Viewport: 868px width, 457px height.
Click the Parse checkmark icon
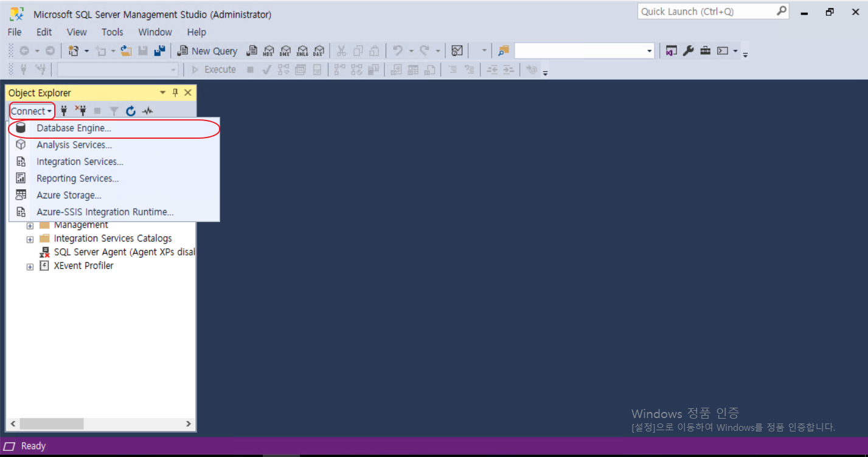click(x=266, y=69)
